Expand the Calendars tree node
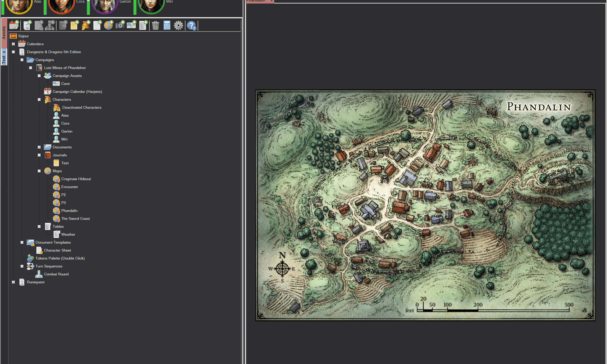The width and height of the screenshot is (607, 364). [13, 44]
